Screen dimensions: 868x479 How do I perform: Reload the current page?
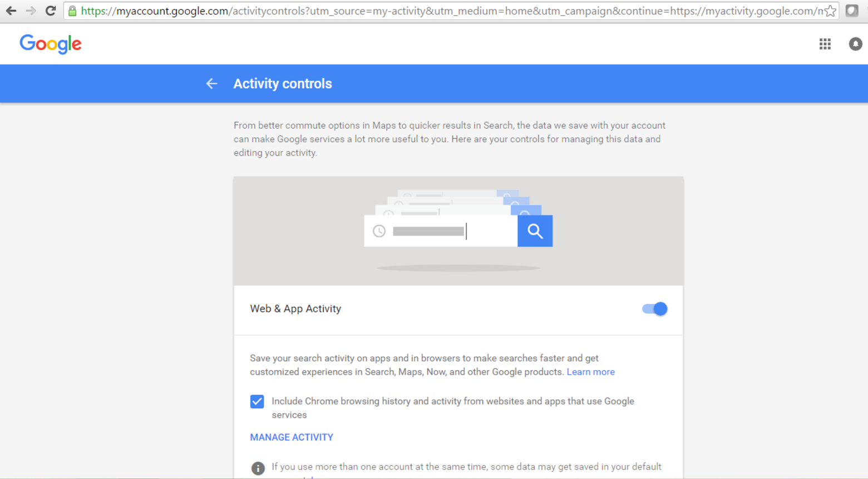[51, 11]
